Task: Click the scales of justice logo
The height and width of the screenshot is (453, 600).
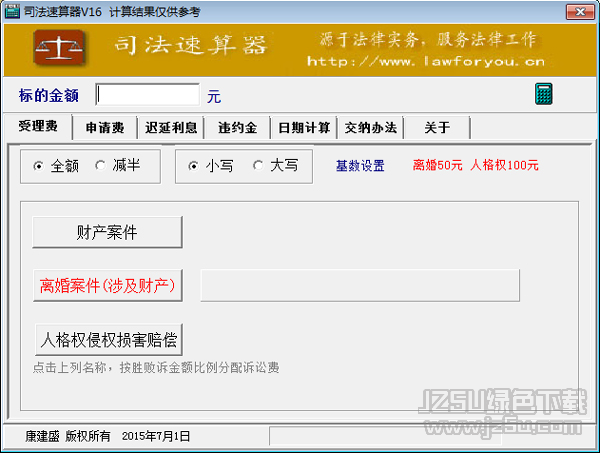Action: click(x=59, y=47)
